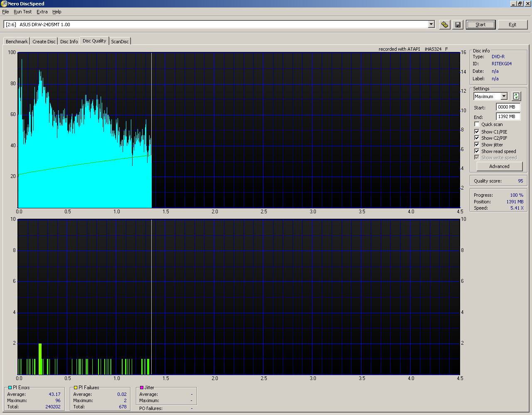The image size is (532, 415).
Task: Click the yellow PI Failures legend square
Action: [x=76, y=388]
